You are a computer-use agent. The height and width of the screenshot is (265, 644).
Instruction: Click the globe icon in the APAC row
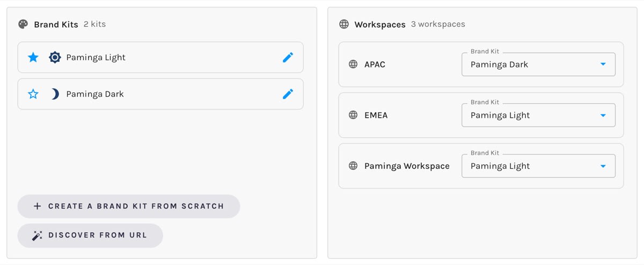353,65
